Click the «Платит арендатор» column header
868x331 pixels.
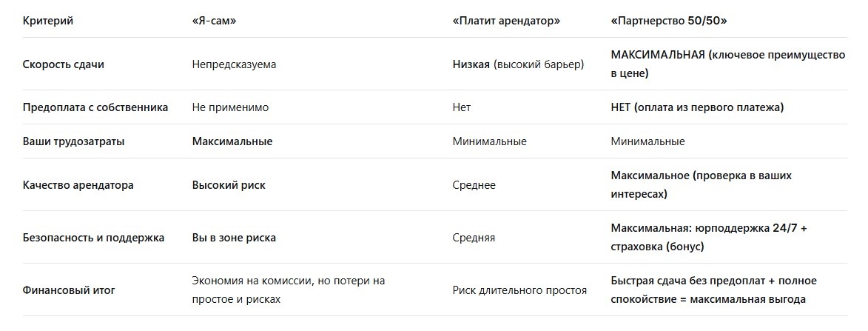click(506, 21)
